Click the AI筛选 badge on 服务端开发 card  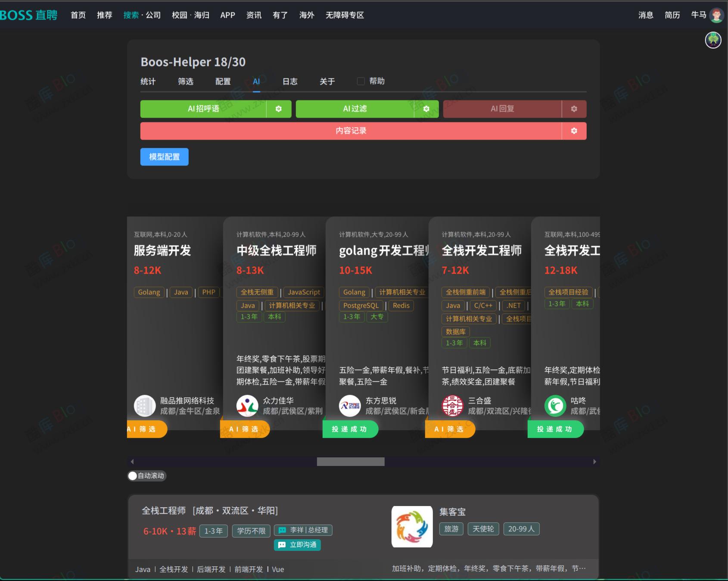click(146, 429)
